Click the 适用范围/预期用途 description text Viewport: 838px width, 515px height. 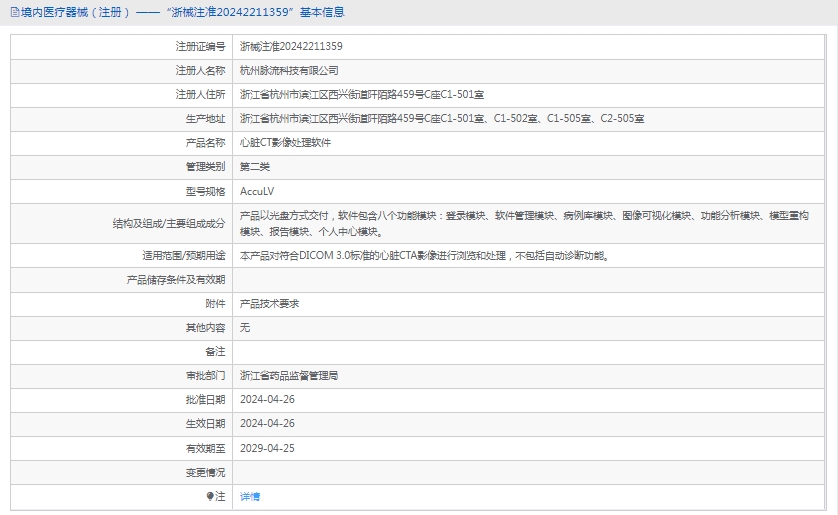click(x=424, y=255)
